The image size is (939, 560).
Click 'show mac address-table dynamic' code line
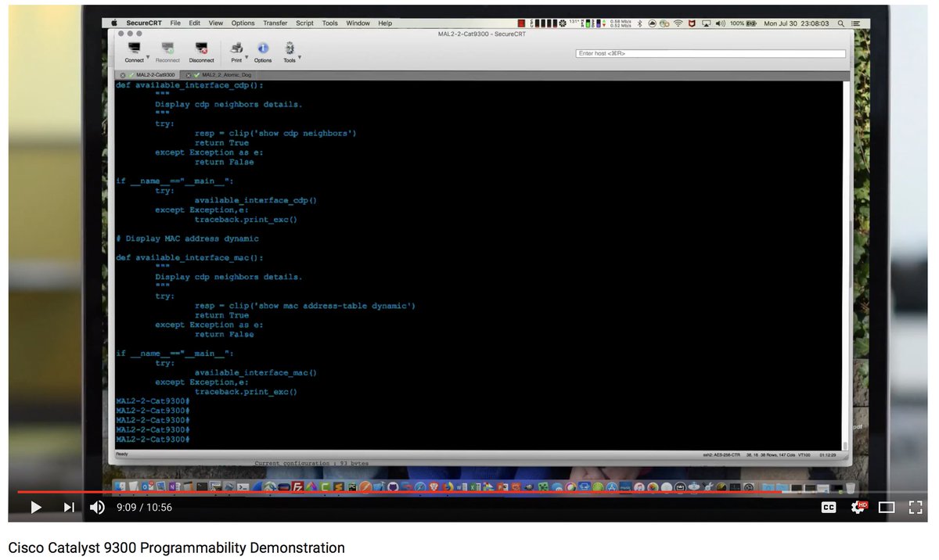point(305,306)
